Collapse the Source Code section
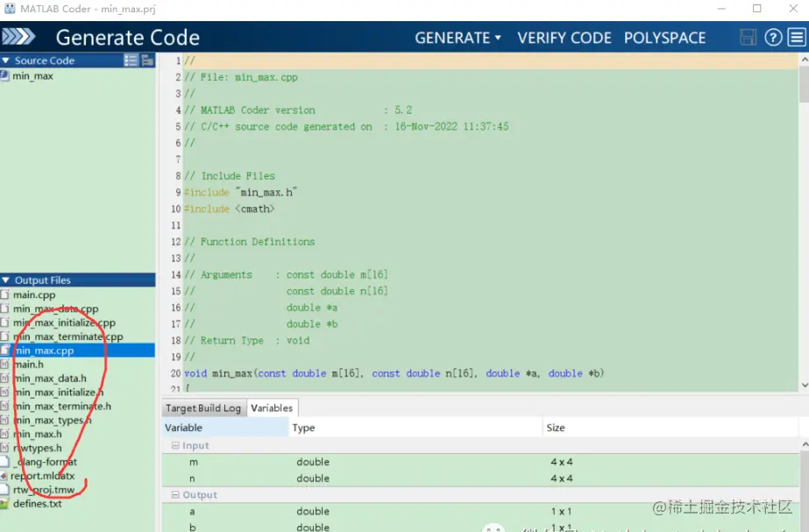Image resolution: width=809 pixels, height=532 pixels. pyautogui.click(x=5, y=60)
